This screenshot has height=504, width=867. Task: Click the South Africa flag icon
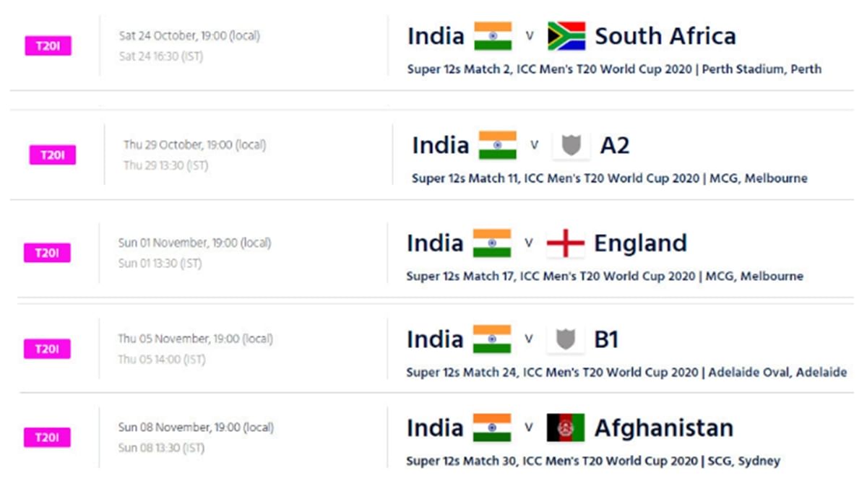pyautogui.click(x=566, y=36)
